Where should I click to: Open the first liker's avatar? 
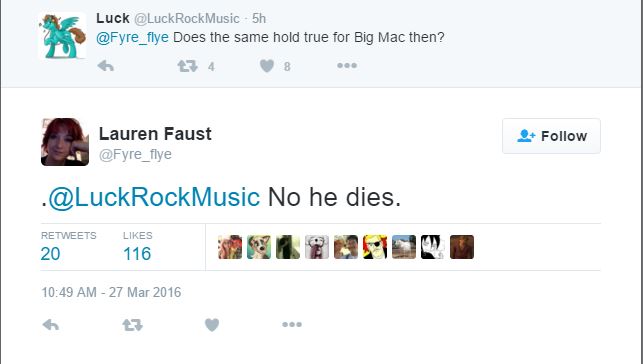coord(230,247)
